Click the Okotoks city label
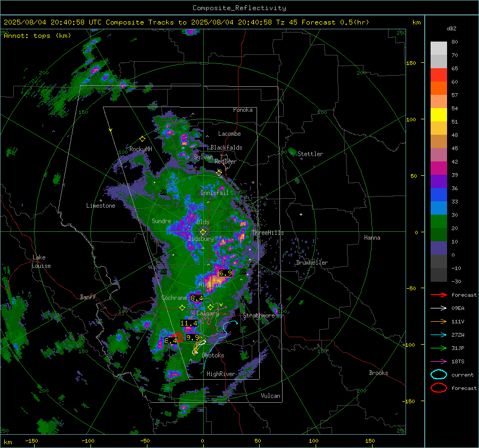479x448 pixels. pos(213,355)
